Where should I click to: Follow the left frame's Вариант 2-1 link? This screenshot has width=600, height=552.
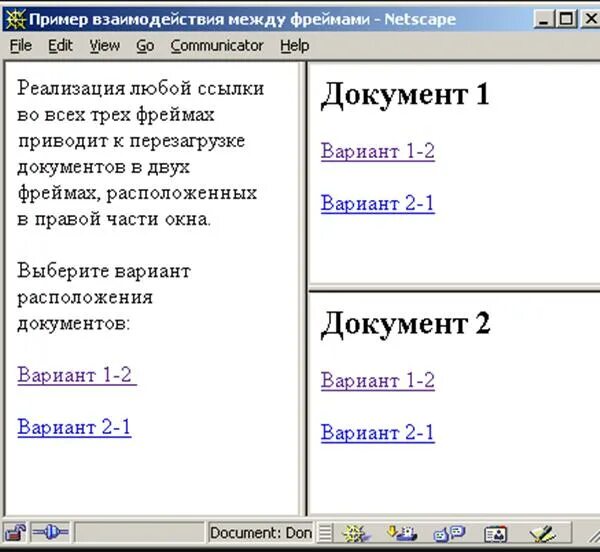(74, 427)
